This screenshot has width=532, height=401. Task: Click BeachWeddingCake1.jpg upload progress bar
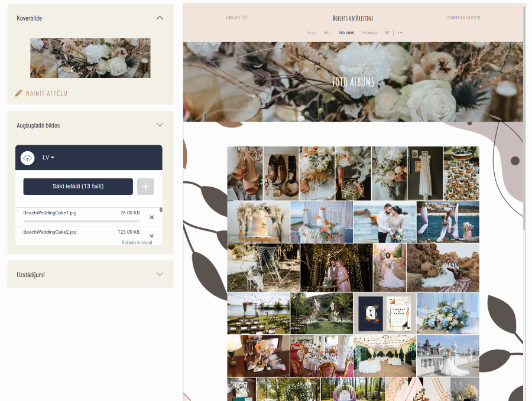pos(81,221)
